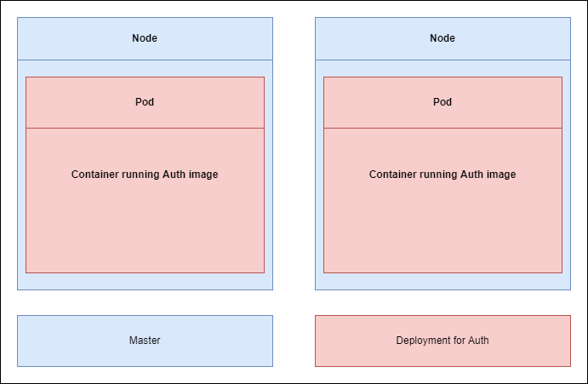This screenshot has width=588, height=384.
Task: Select the left Node header label
Action: [x=145, y=38]
